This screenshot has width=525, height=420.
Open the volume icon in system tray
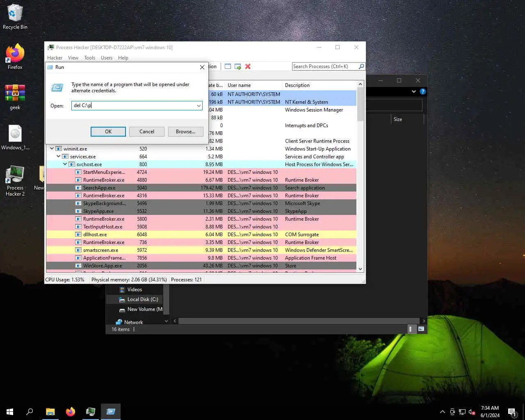[472, 412]
